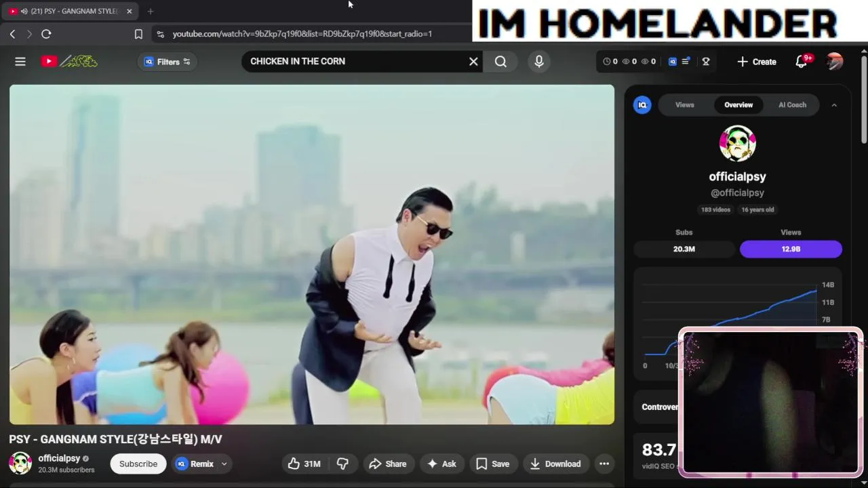
Task: Click the Create button
Action: coord(757,62)
